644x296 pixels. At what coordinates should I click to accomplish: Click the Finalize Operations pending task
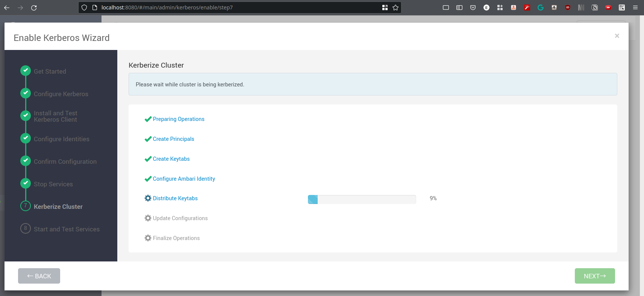click(x=176, y=238)
